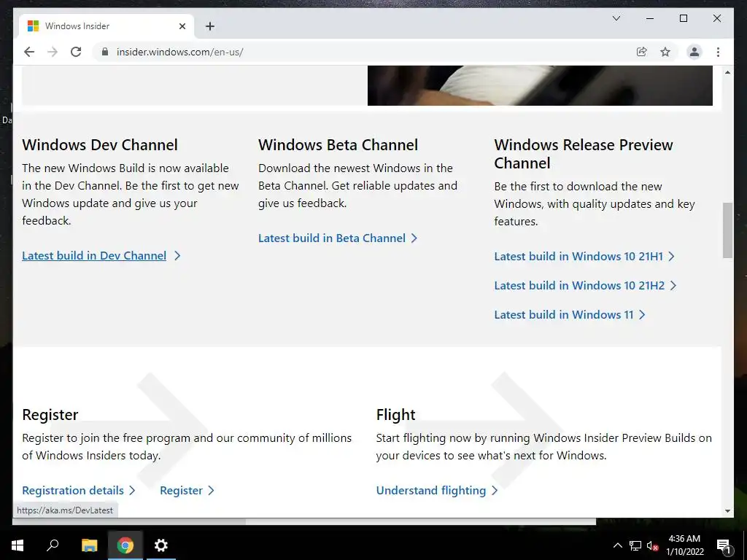The height and width of the screenshot is (560, 747).
Task: Open the notification center icon
Action: [724, 545]
